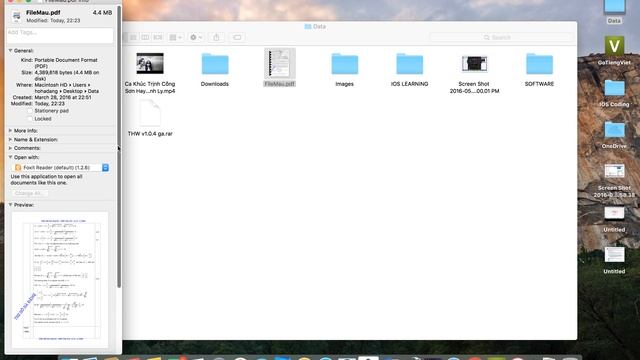The width and height of the screenshot is (640, 360).
Task: Select the THW v1.0.4 ga.rar file
Action: [150, 113]
